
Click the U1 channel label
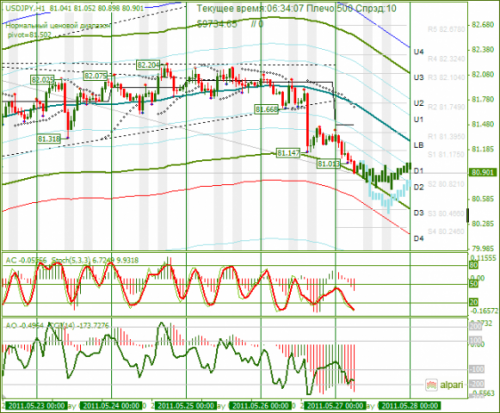tap(418, 119)
